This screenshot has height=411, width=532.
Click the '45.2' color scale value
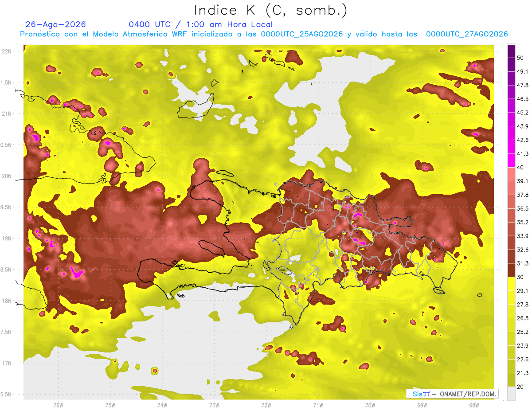(x=522, y=113)
